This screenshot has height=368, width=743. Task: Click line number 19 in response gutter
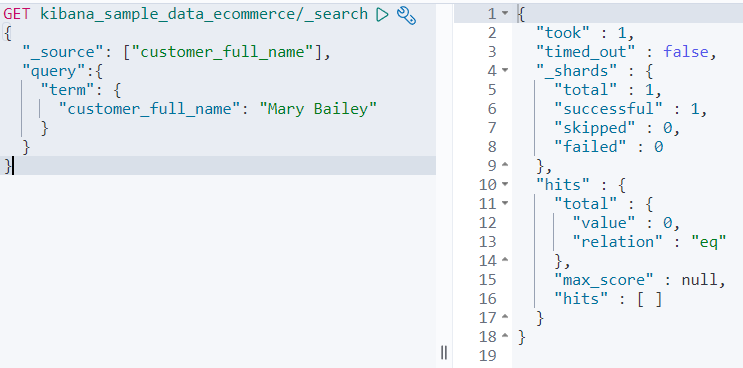point(488,355)
